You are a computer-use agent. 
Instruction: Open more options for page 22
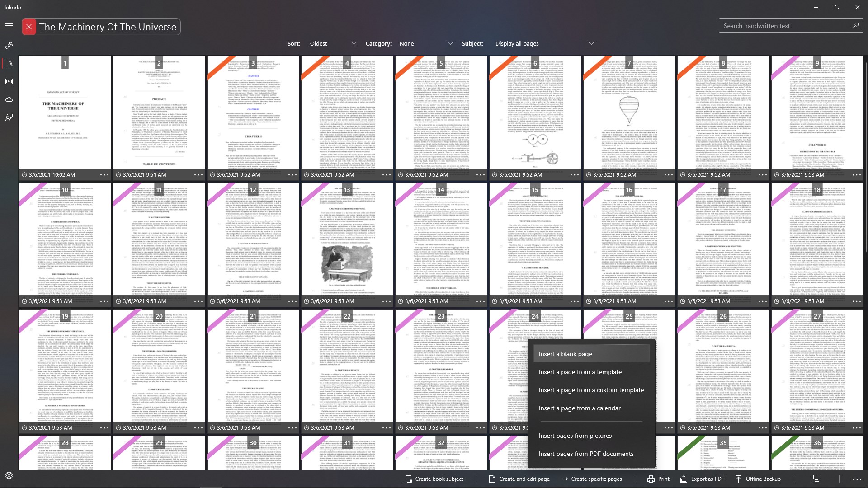tap(387, 428)
